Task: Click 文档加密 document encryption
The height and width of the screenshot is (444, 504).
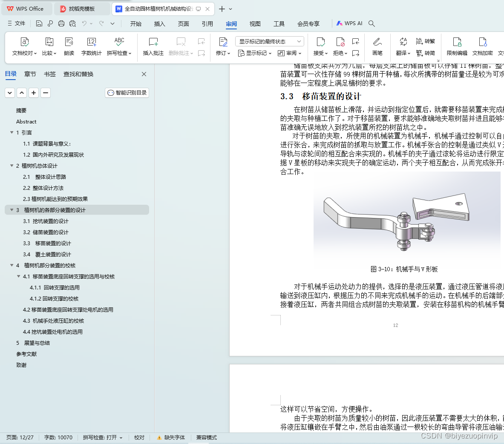Action: (482, 46)
